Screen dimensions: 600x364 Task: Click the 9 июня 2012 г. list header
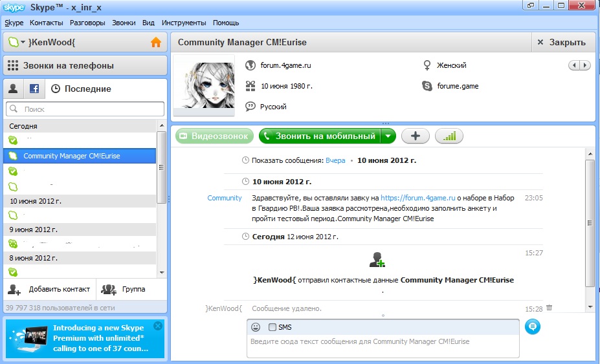coord(80,230)
